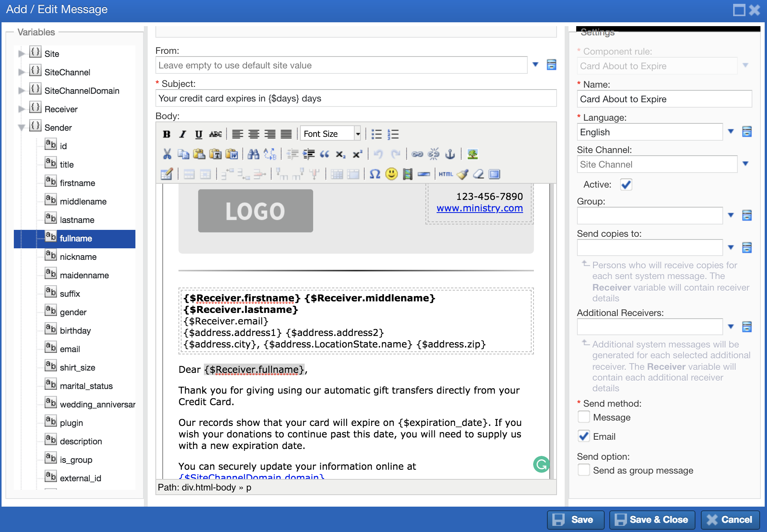The image size is (767, 532).
Task: Check Send as group message
Action: (x=584, y=470)
